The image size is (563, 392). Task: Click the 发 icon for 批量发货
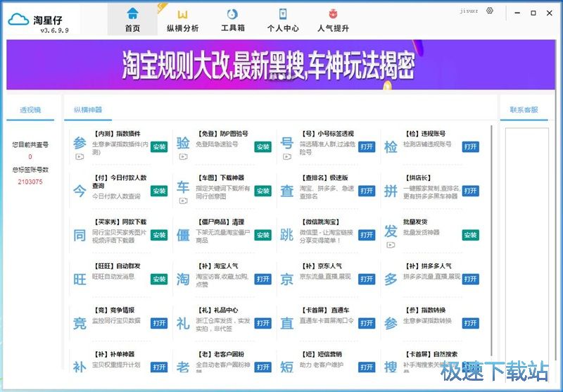pyautogui.click(x=391, y=231)
